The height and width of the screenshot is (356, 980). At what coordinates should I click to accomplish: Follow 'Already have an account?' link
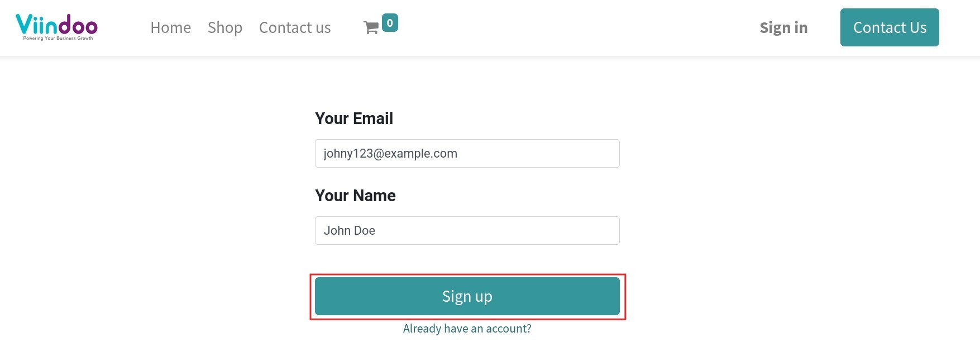(x=467, y=329)
